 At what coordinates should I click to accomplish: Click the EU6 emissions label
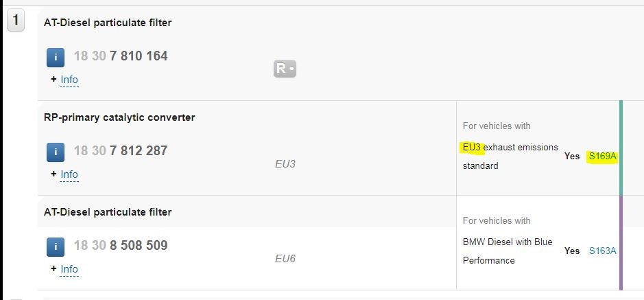(285, 259)
